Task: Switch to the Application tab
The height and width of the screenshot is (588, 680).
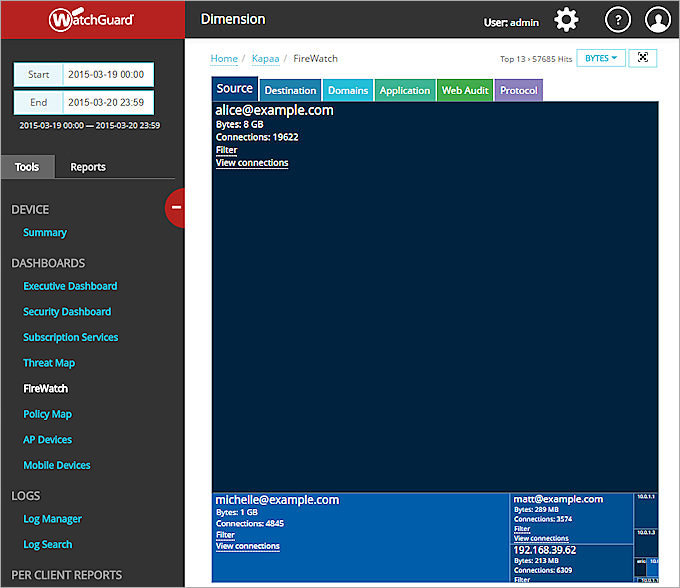Action: point(405,90)
